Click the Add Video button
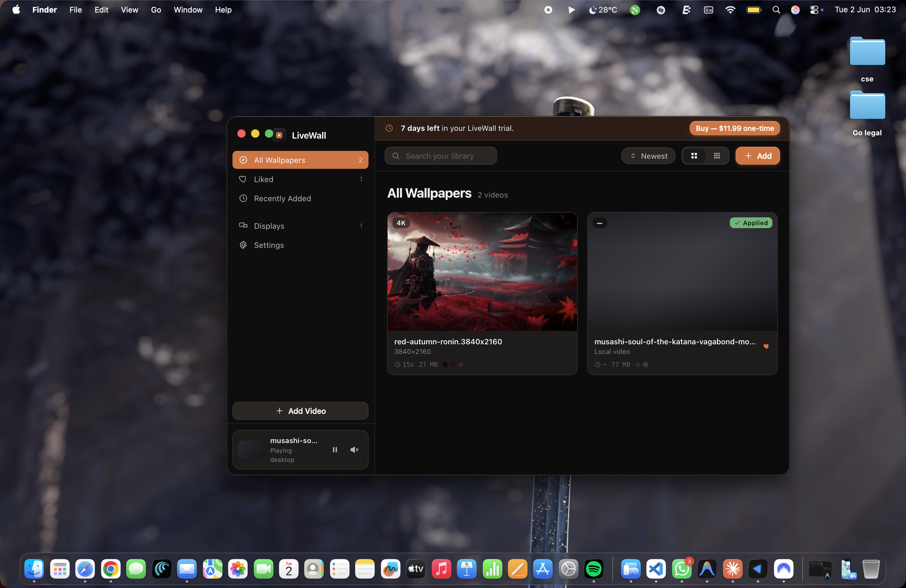The image size is (906, 588). (x=300, y=411)
